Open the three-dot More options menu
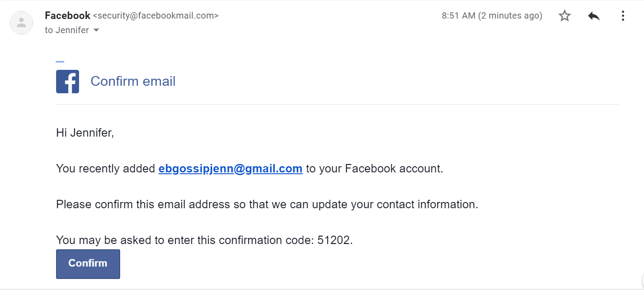Screen dimensions: 644x290 coord(622,16)
